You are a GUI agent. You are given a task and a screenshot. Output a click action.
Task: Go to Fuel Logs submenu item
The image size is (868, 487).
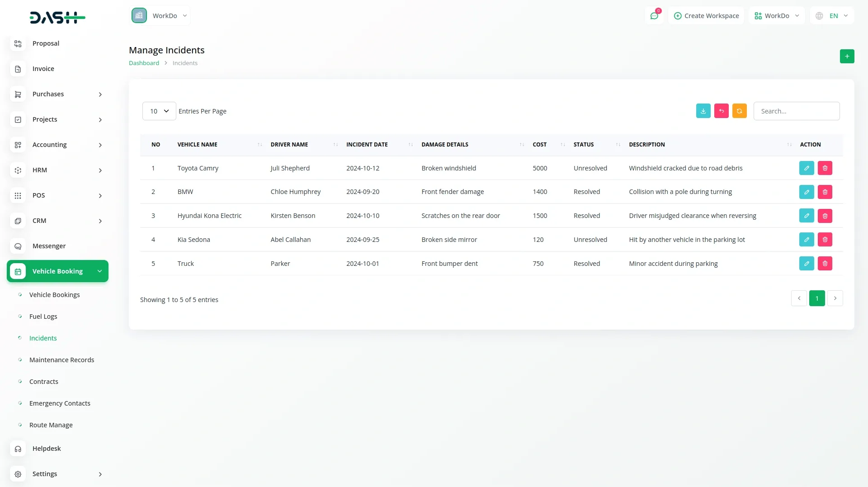coord(43,317)
